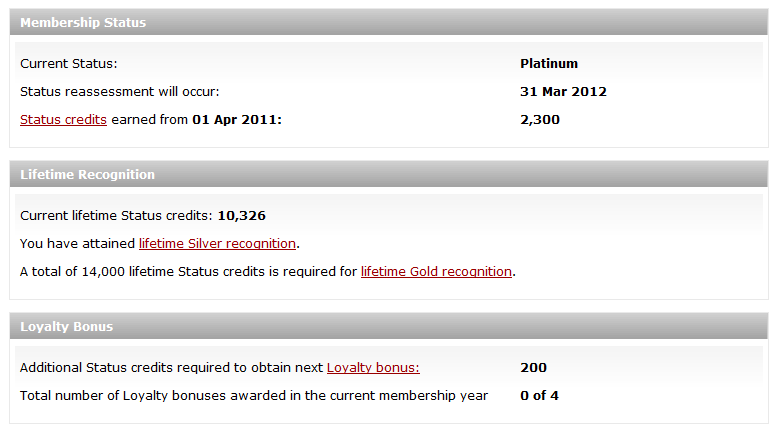Click the 31 Mar 2012 reassessment date
This screenshot has height=430, width=775.
tap(563, 92)
